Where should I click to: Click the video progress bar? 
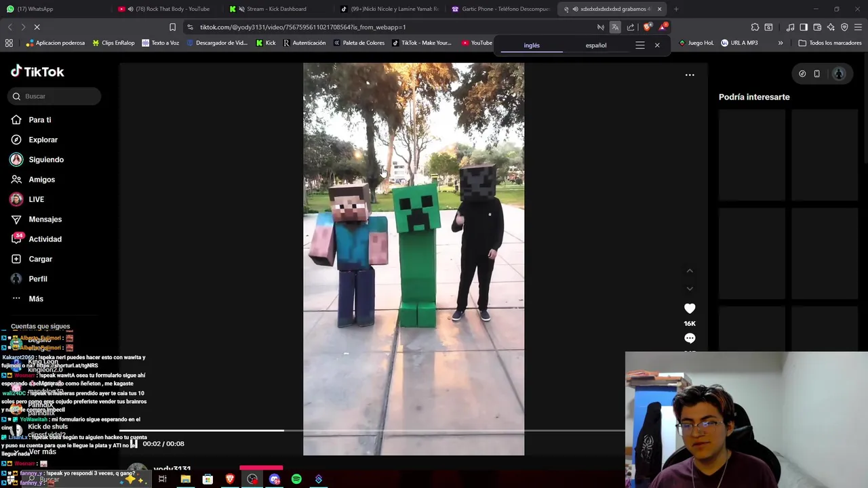[372, 430]
